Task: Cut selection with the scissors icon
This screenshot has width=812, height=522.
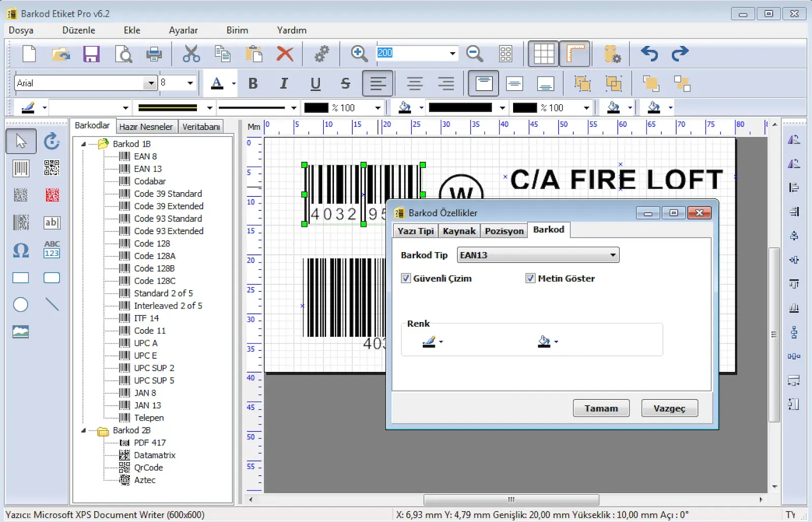Action: [191, 53]
